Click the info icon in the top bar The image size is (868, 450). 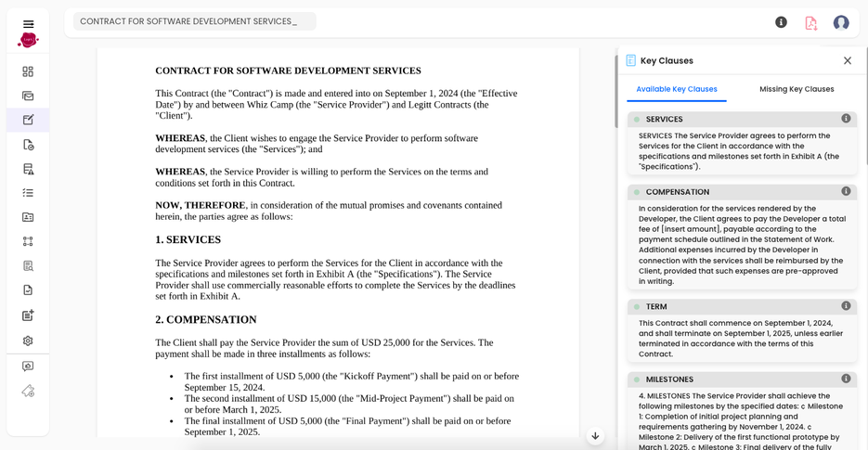781,22
